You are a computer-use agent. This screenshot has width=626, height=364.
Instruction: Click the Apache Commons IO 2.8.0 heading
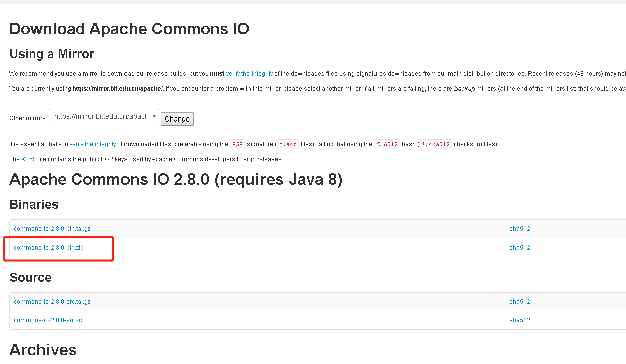pos(176,179)
